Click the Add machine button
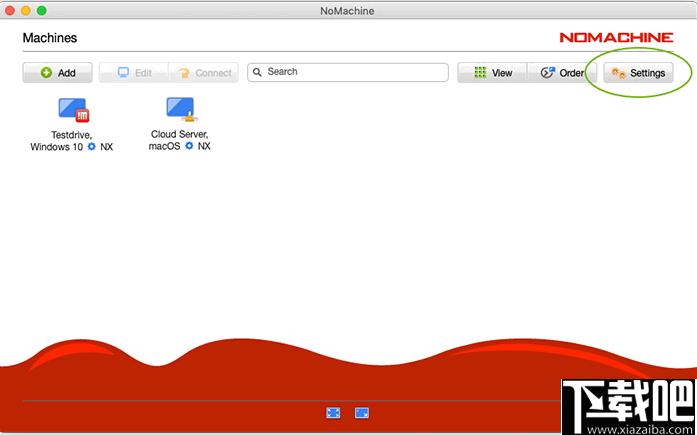Viewport: 697px width, 435px height. point(57,72)
